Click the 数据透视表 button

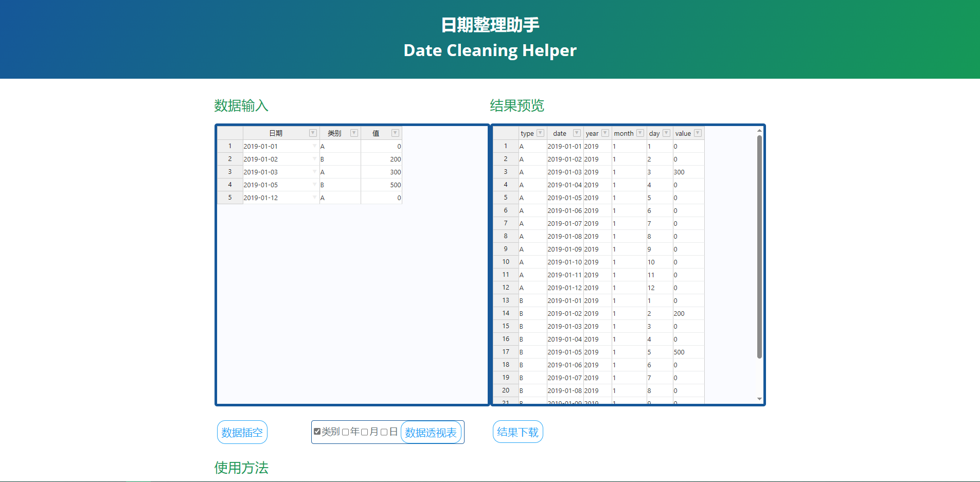point(431,433)
